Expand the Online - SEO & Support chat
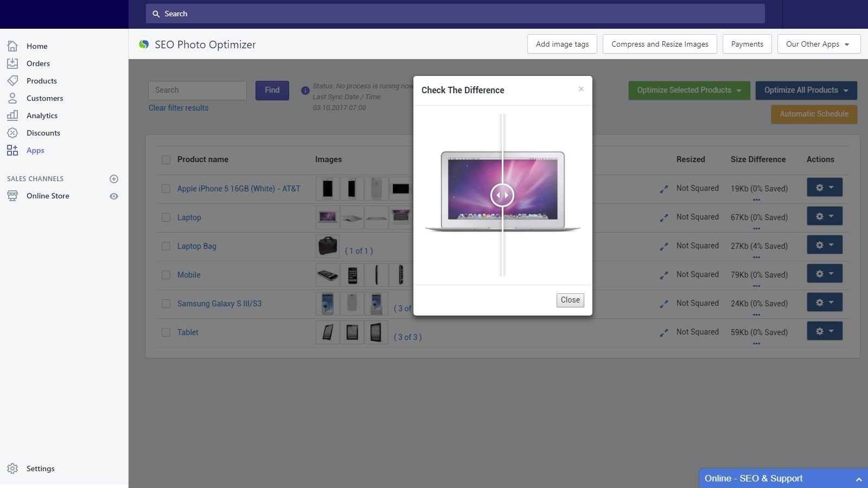Viewport: 868px width, 488px height. pyautogui.click(x=783, y=478)
